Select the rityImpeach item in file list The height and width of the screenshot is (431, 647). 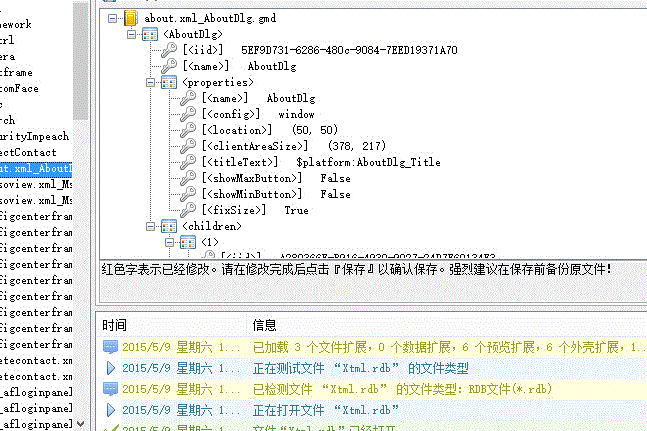[x=35, y=137]
